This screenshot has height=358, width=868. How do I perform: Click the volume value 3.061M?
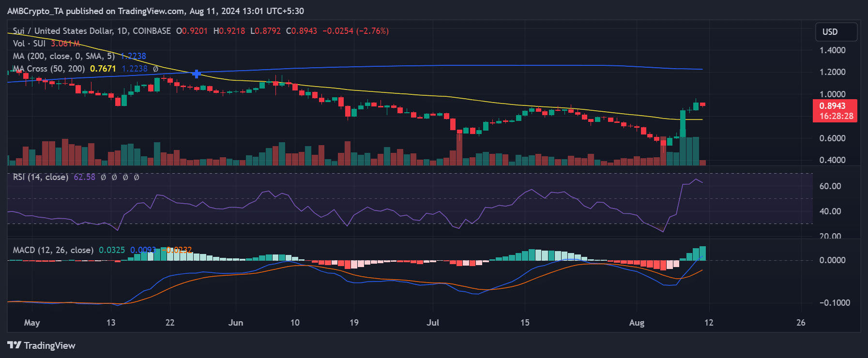65,44
